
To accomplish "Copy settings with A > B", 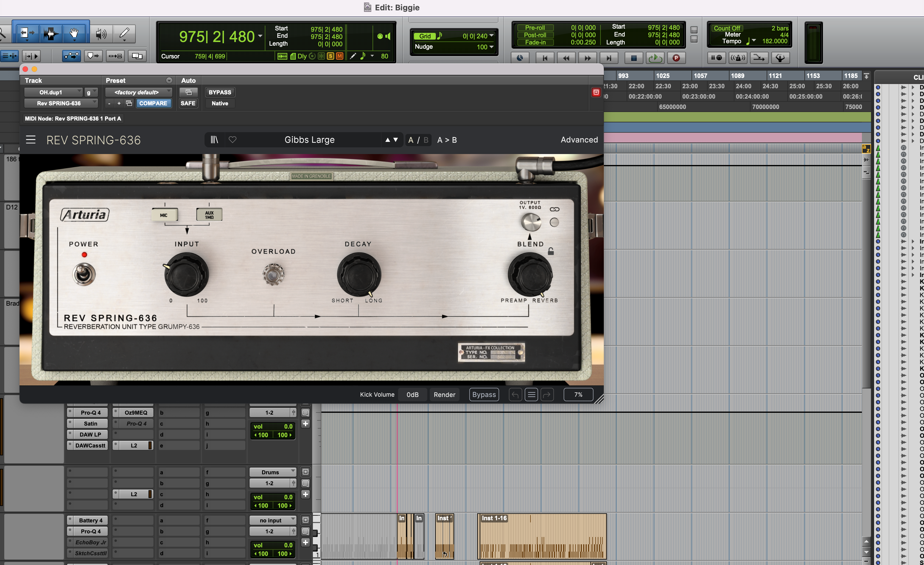I will [x=447, y=140].
